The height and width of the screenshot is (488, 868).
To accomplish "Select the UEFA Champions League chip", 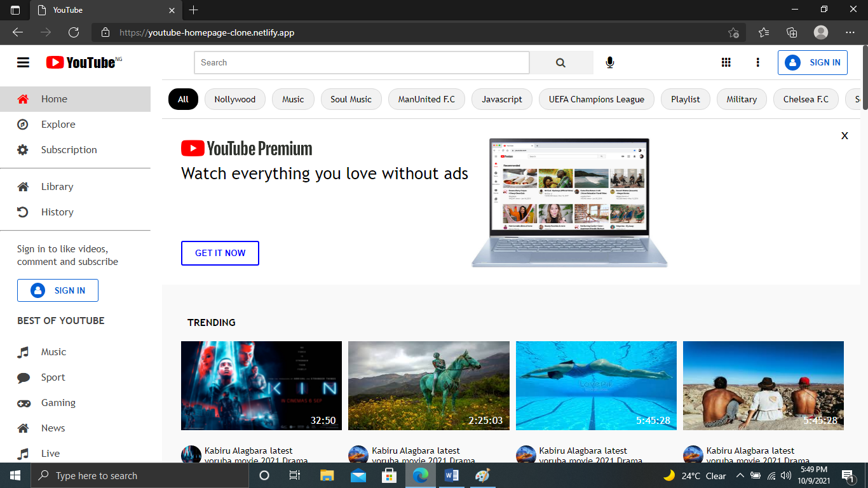I will point(597,99).
